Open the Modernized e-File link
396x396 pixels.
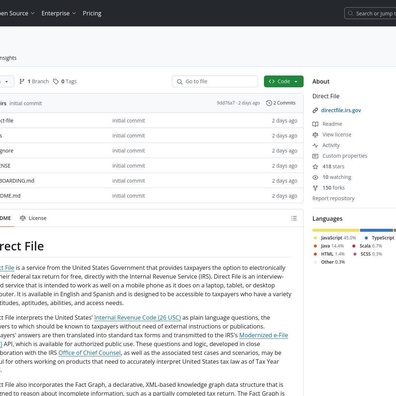[264, 335]
